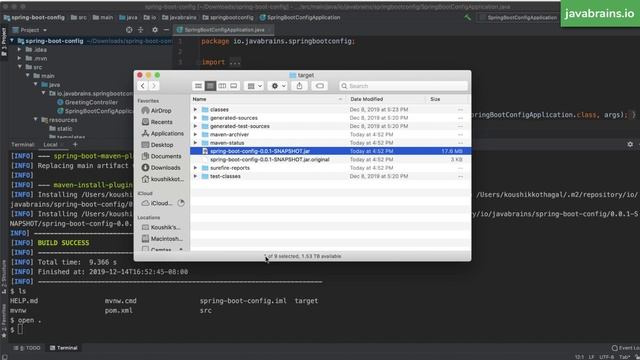
Task: Toggle the 1: Project side tool button
Action: pos(4,42)
